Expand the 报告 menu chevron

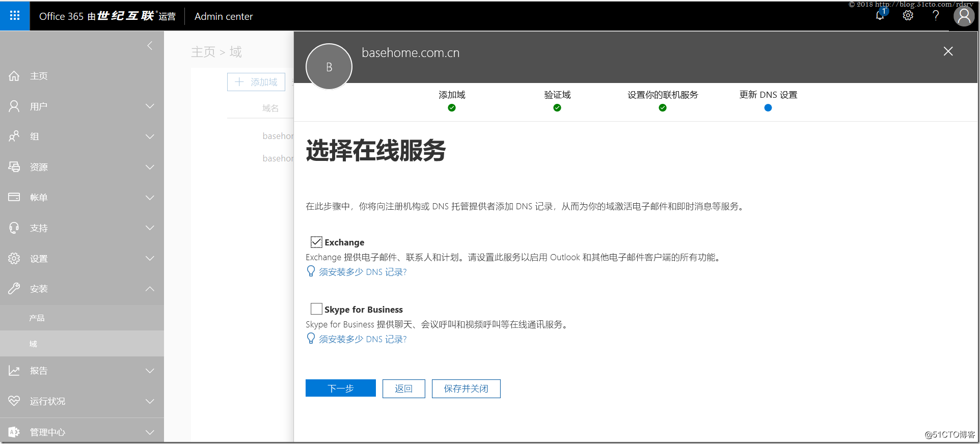click(150, 371)
